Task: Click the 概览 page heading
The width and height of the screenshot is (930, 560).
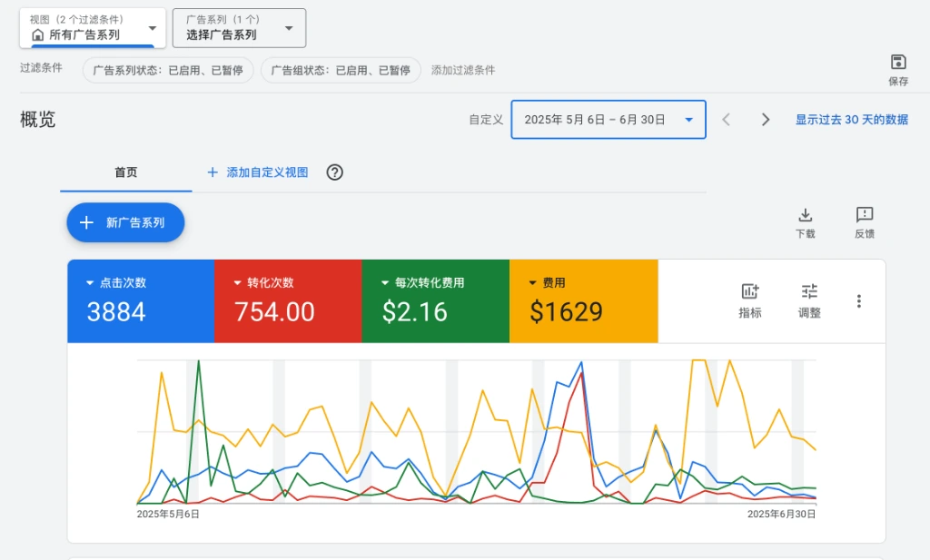Action: coord(38,120)
